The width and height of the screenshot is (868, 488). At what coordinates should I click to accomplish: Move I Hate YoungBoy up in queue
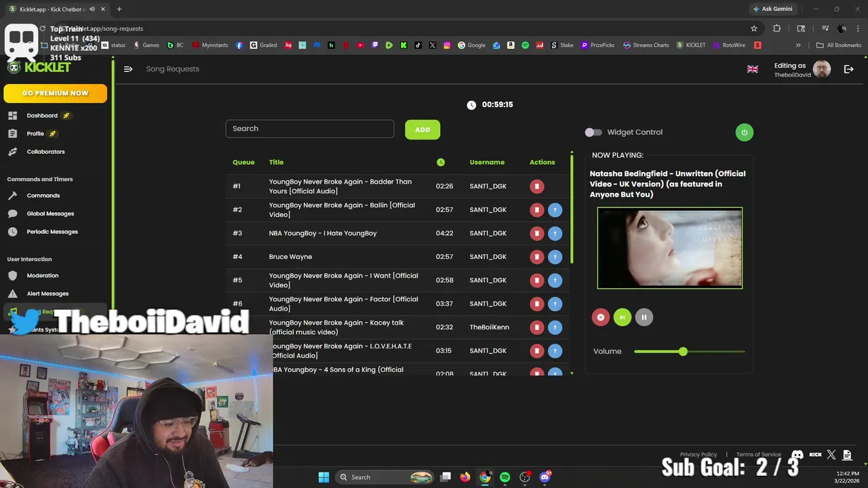click(x=555, y=233)
